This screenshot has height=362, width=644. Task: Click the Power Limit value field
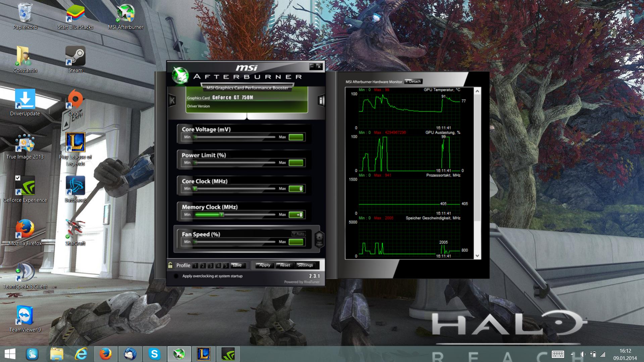coord(296,163)
